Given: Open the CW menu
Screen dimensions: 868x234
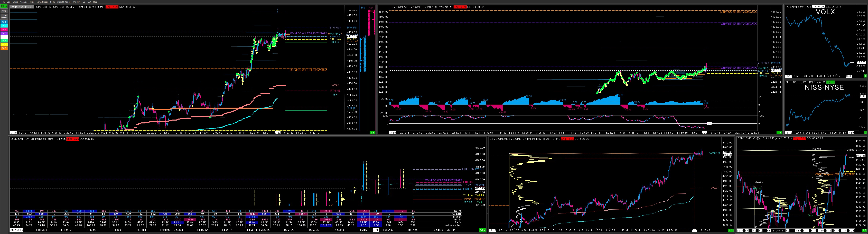Looking at the screenshot, I should pyautogui.click(x=89, y=2).
